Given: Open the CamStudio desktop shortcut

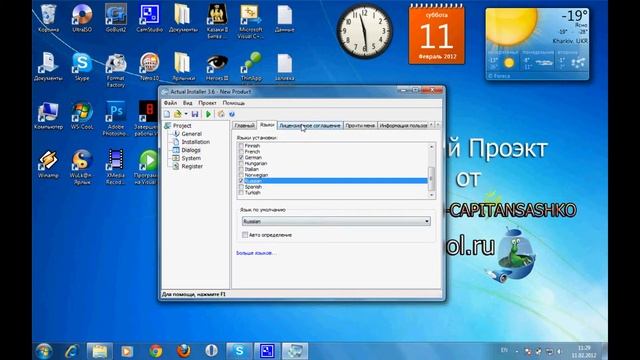Looking at the screenshot, I should [149, 18].
